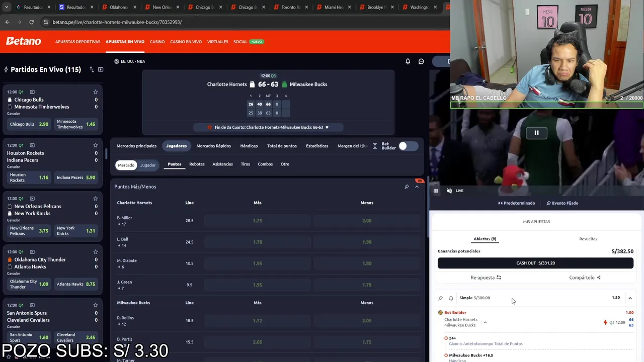Favorite Houston Rockets vs Pacers match star
The image size is (644, 362).
pos(96,145)
